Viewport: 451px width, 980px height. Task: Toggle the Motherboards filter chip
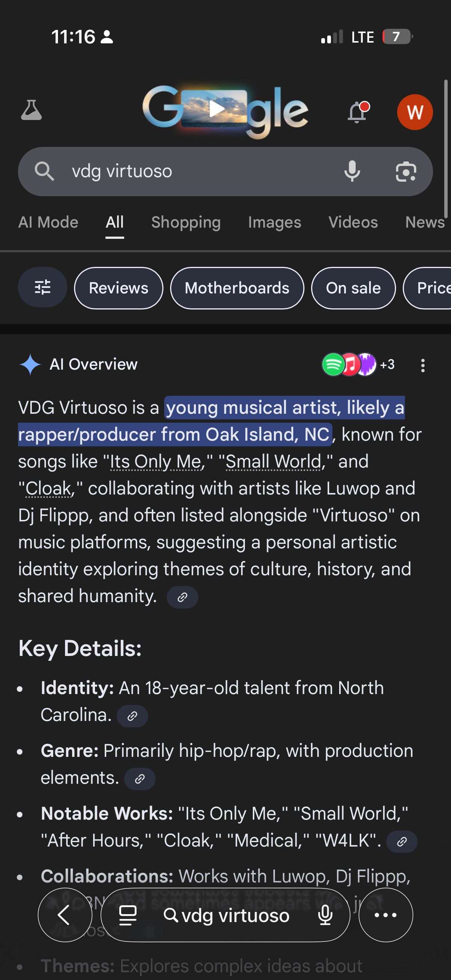click(237, 288)
